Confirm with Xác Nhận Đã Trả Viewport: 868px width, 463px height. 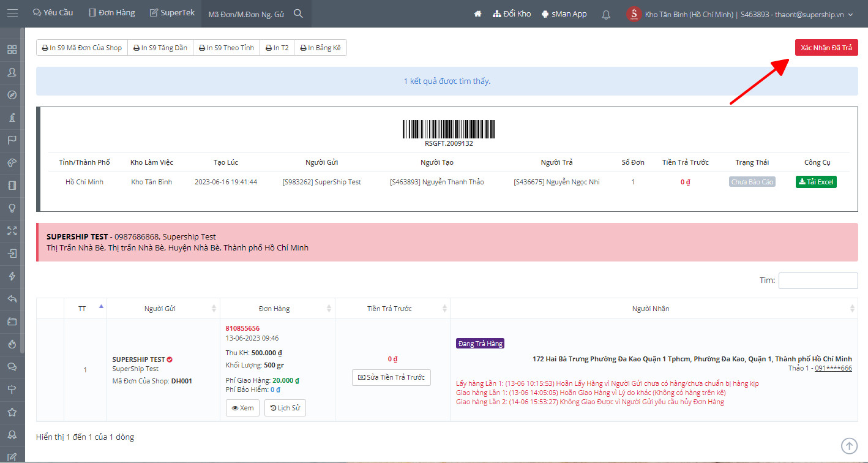pyautogui.click(x=826, y=48)
